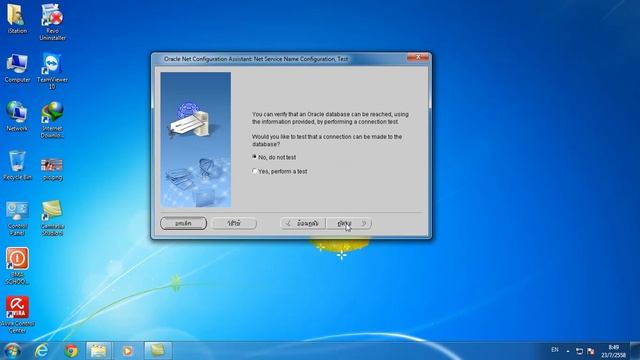Screen dimensions: 640x360
Task: Launch Google Chrome from taskbar
Action: click(x=71, y=351)
